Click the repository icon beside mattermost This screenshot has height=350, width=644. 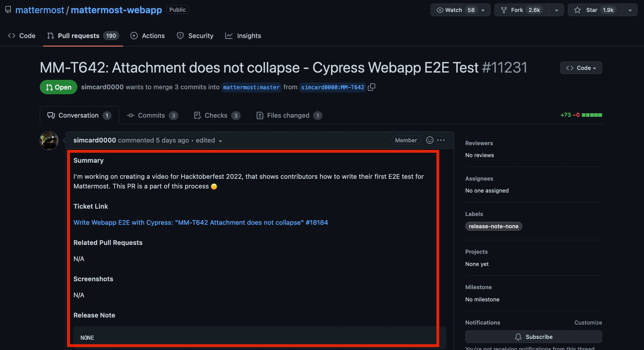pos(8,10)
